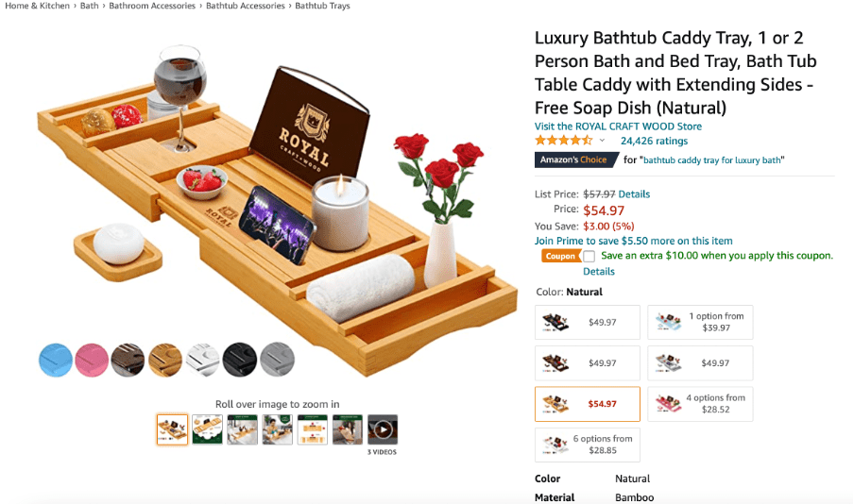Choose the gray tray color circle
This screenshot has height=504, width=854.
coord(277,360)
